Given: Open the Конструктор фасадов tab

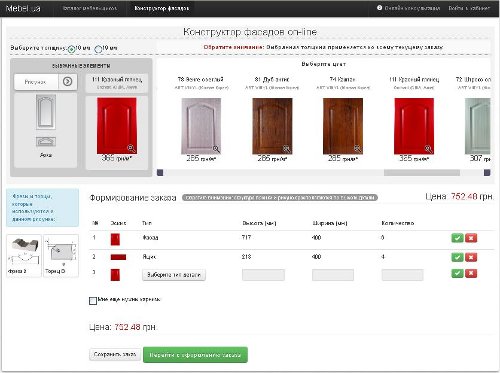Looking at the screenshot, I should (162, 8).
